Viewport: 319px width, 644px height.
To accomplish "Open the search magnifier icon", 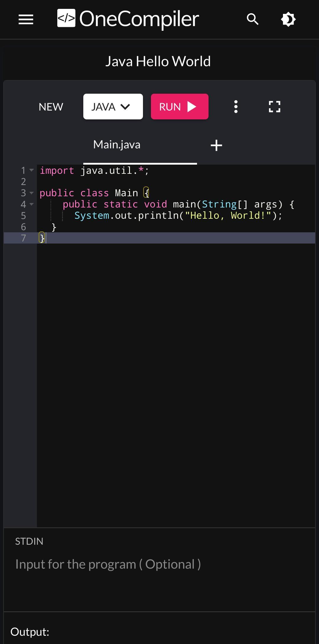I will 253,20.
